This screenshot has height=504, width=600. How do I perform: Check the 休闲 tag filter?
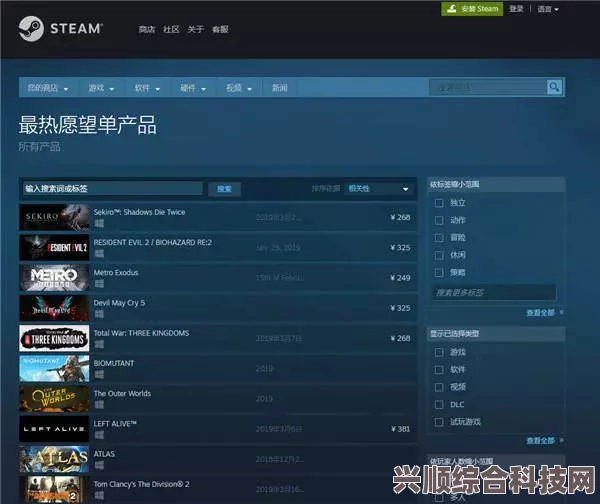click(x=439, y=255)
